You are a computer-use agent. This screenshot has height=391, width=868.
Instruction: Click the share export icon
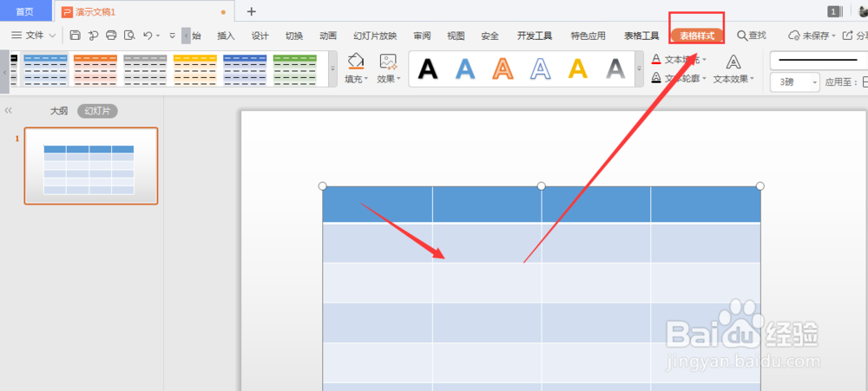847,36
